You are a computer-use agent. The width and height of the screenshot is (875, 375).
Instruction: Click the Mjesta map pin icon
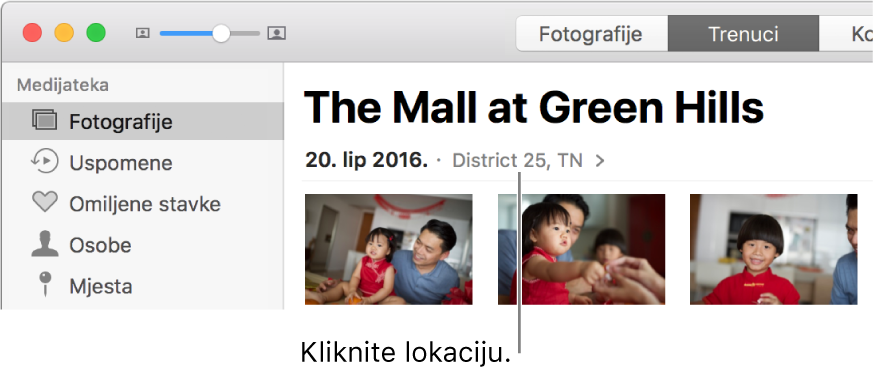tap(45, 285)
